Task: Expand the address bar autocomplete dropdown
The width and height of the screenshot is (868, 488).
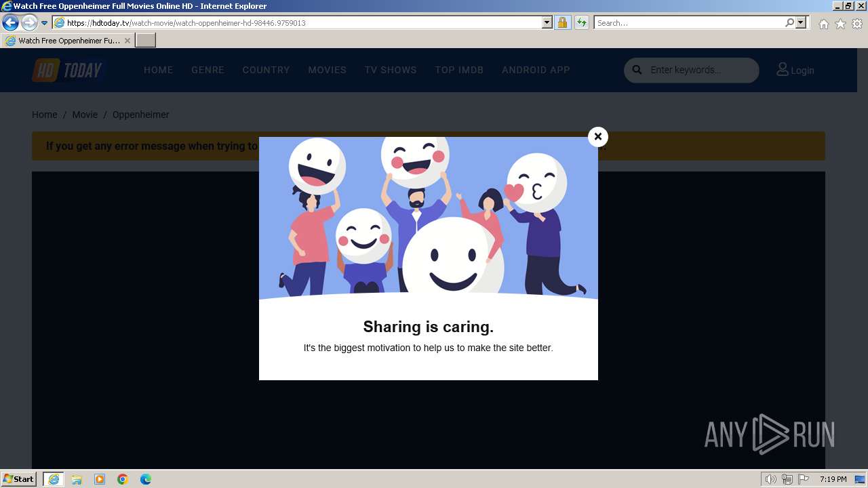Action: pyautogui.click(x=547, y=22)
